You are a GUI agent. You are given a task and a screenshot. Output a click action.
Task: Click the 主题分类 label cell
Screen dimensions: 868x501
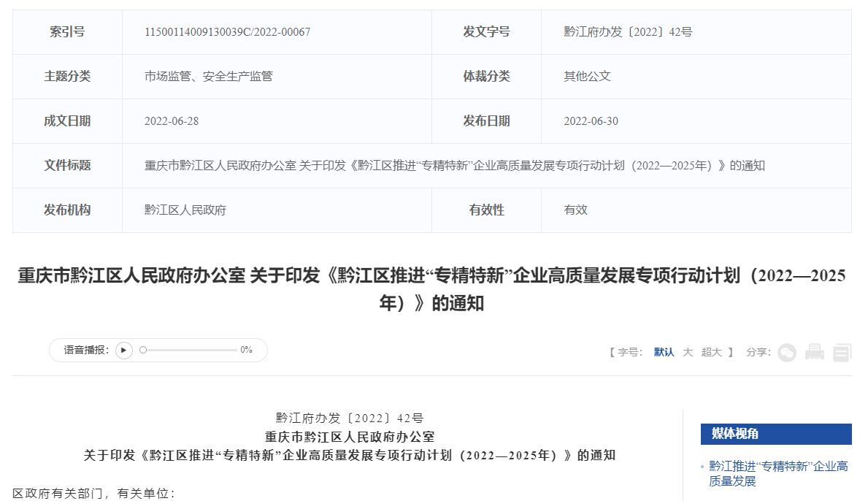click(x=68, y=77)
